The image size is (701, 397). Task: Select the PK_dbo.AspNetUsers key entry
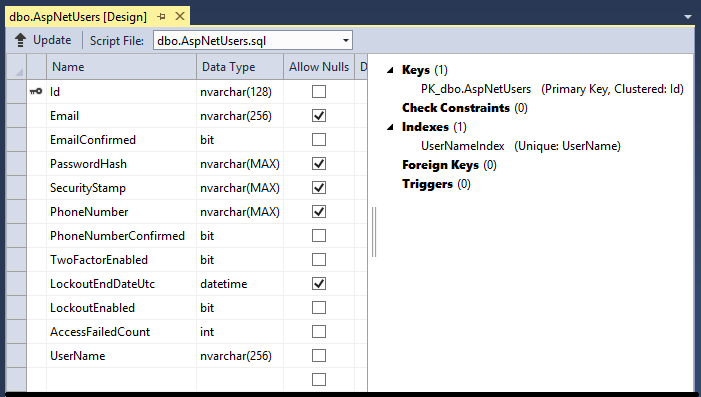pyautogui.click(x=552, y=89)
